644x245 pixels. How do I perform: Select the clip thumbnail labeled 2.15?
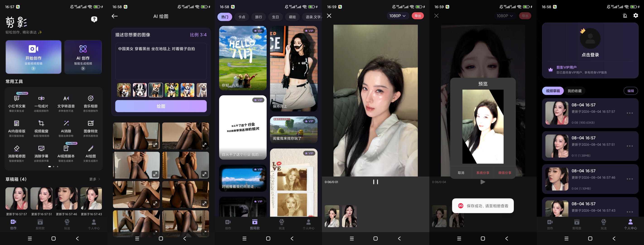pos(332,216)
